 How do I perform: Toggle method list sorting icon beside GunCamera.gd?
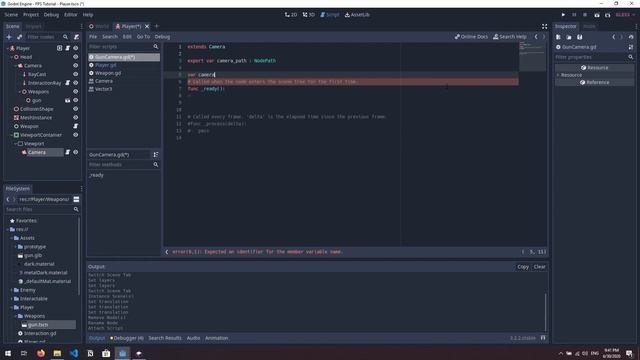pos(156,155)
